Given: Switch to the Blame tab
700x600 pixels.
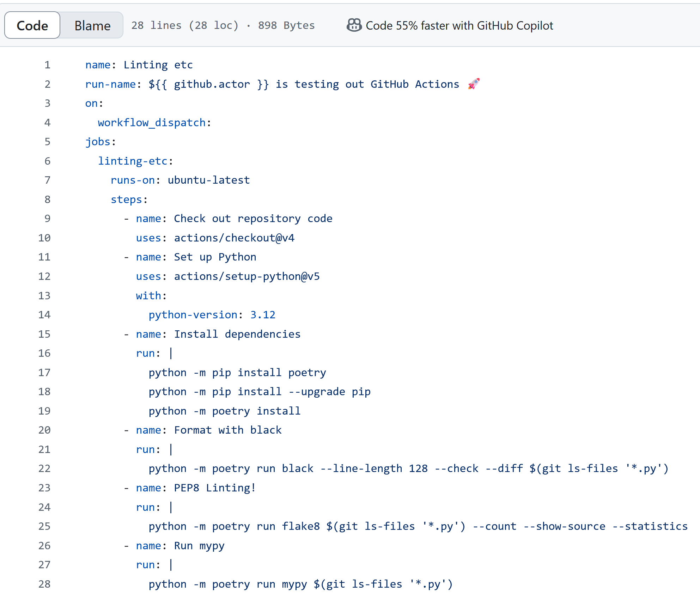Looking at the screenshot, I should 92,25.
